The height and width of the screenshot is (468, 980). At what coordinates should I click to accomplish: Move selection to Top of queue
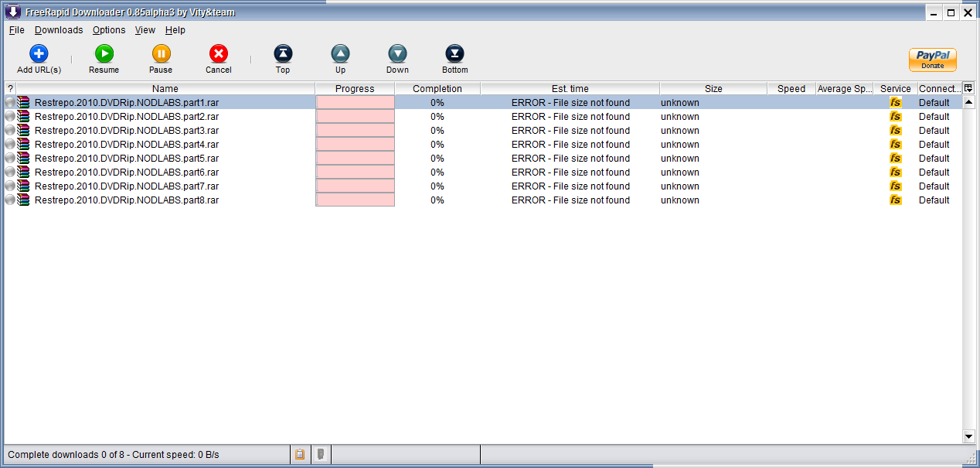tap(283, 54)
